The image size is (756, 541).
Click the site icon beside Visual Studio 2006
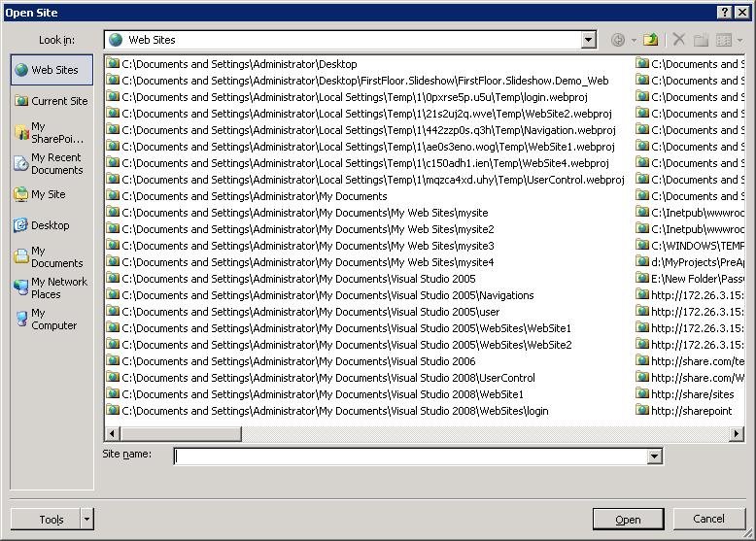[113, 360]
